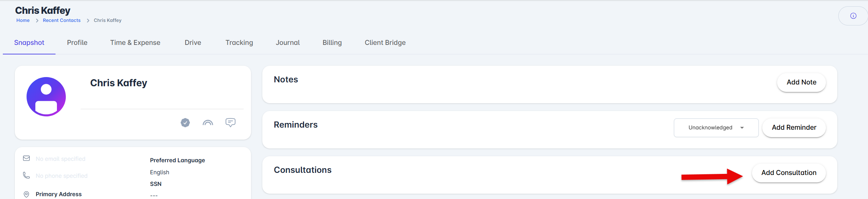Switch to the Billing tab
This screenshot has height=199, width=868.
point(332,43)
